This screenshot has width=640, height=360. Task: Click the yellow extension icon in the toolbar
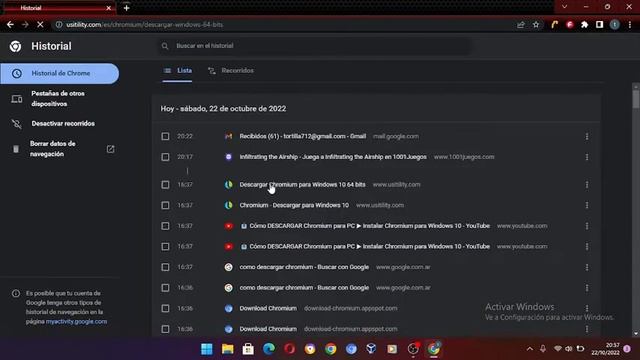coord(554,25)
